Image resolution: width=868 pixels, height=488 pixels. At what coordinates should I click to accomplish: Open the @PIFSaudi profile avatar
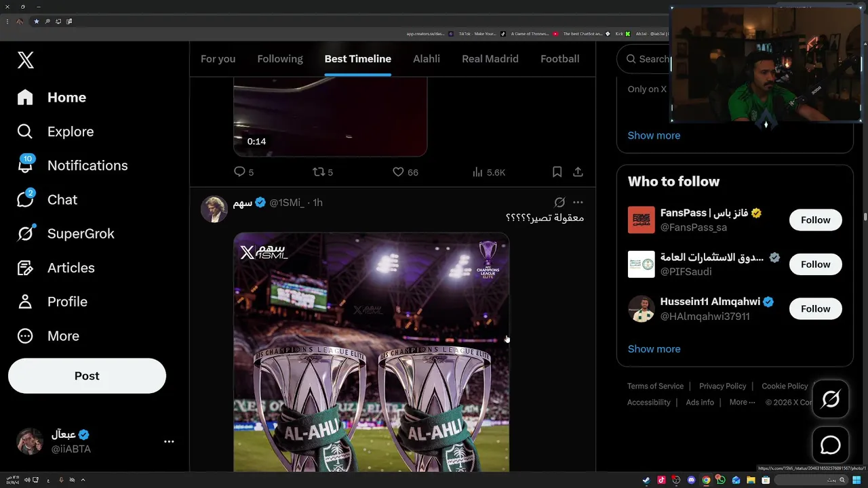[x=642, y=264]
